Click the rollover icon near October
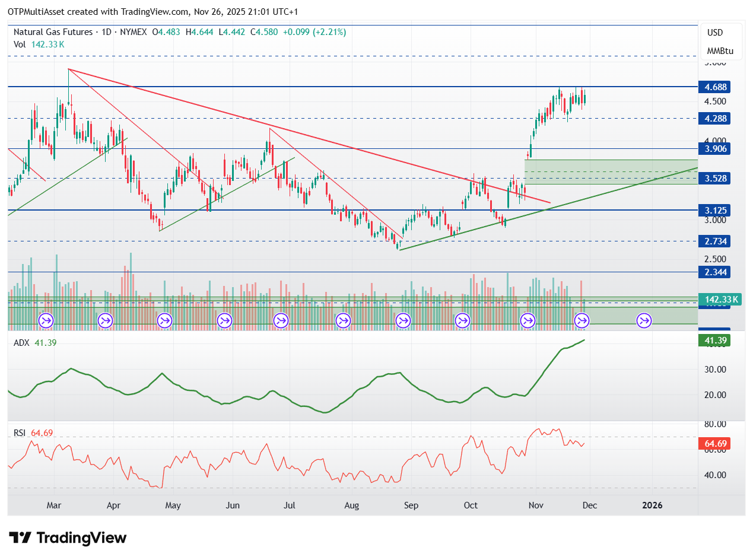The image size is (753, 560). tap(462, 321)
